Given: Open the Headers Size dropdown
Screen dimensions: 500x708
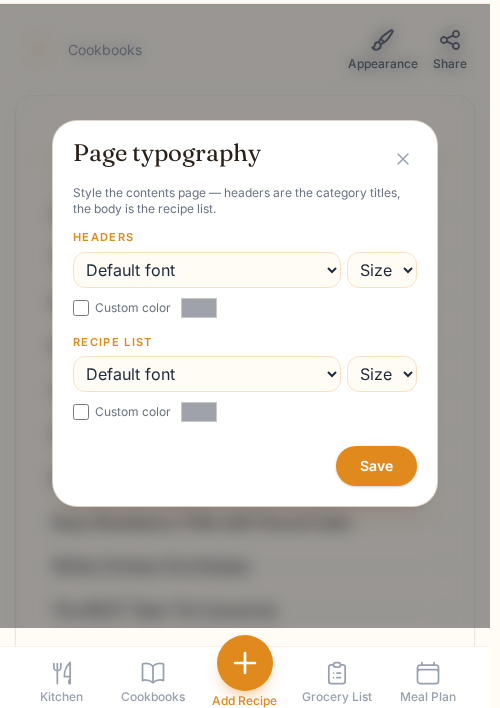Looking at the screenshot, I should (x=382, y=270).
